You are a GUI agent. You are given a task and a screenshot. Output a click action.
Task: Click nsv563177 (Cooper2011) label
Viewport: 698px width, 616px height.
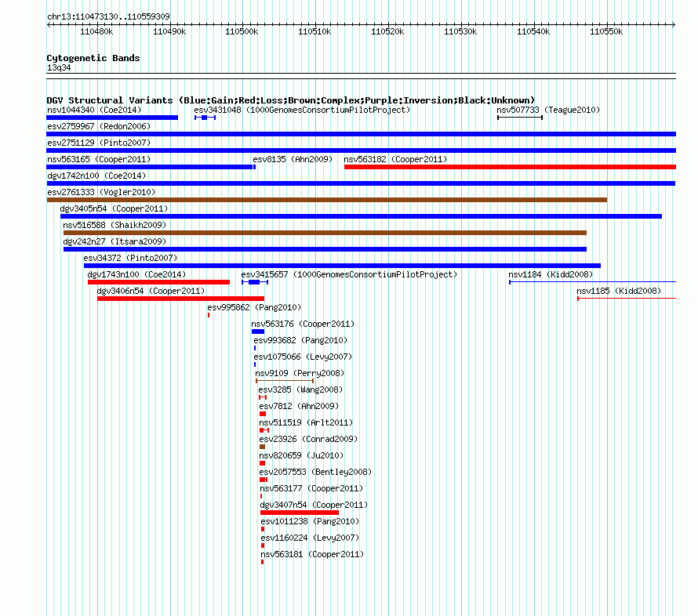pos(311,488)
